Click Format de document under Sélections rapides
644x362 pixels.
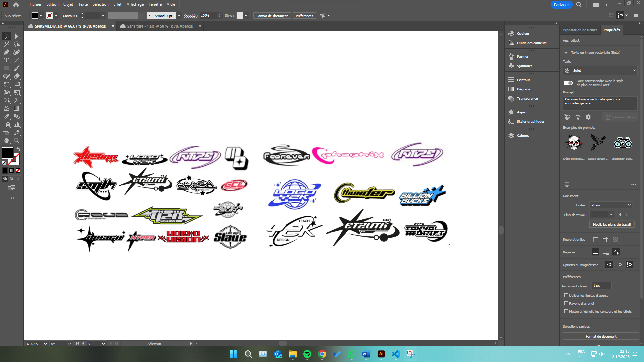[601, 336]
